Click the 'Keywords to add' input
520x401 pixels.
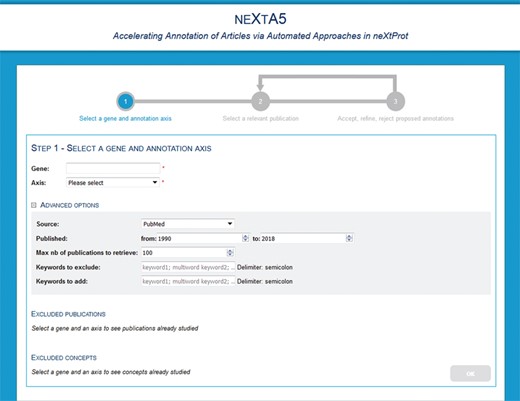tap(188, 281)
